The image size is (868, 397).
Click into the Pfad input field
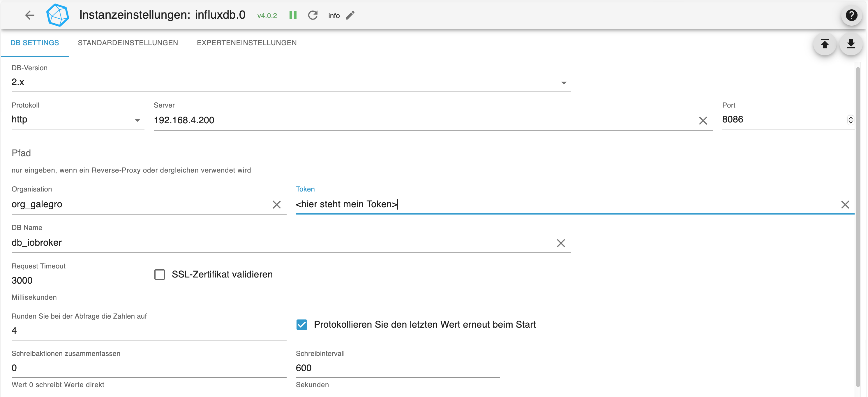(148, 154)
